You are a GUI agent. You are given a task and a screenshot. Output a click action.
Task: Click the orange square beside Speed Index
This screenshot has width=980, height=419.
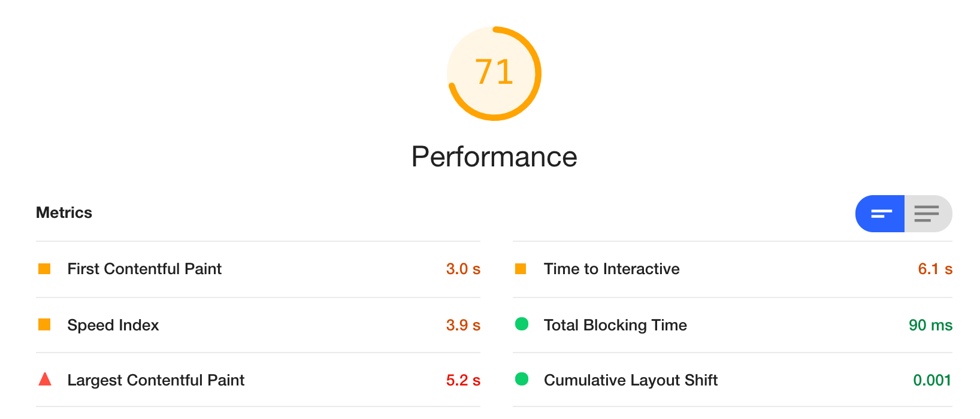(x=44, y=324)
